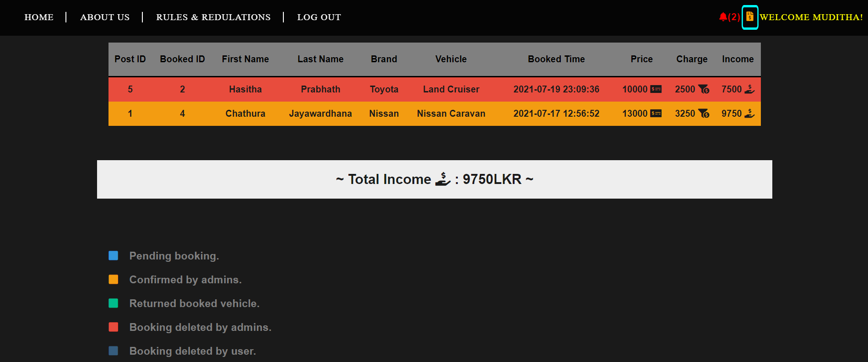Screen dimensions: 868x362
Task: Click income hand icon in Hasitha row
Action: [x=749, y=89]
